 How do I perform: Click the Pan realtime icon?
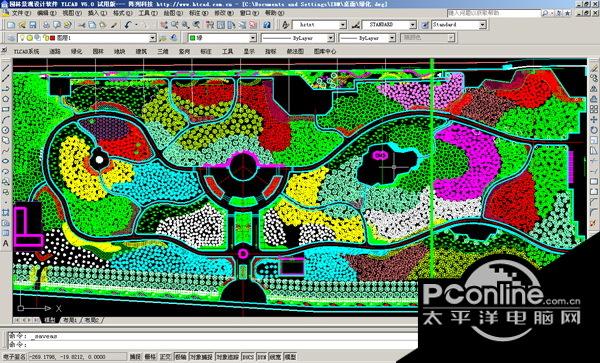click(164, 25)
